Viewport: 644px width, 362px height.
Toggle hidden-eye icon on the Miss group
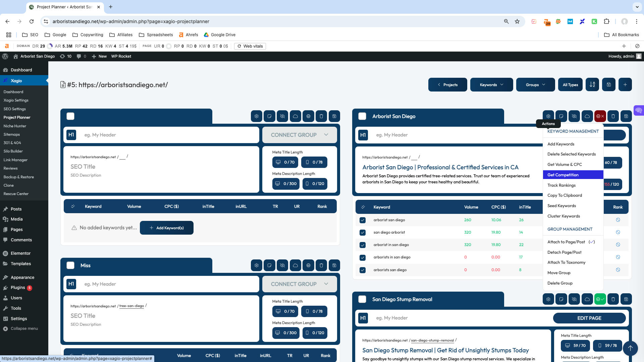282,265
